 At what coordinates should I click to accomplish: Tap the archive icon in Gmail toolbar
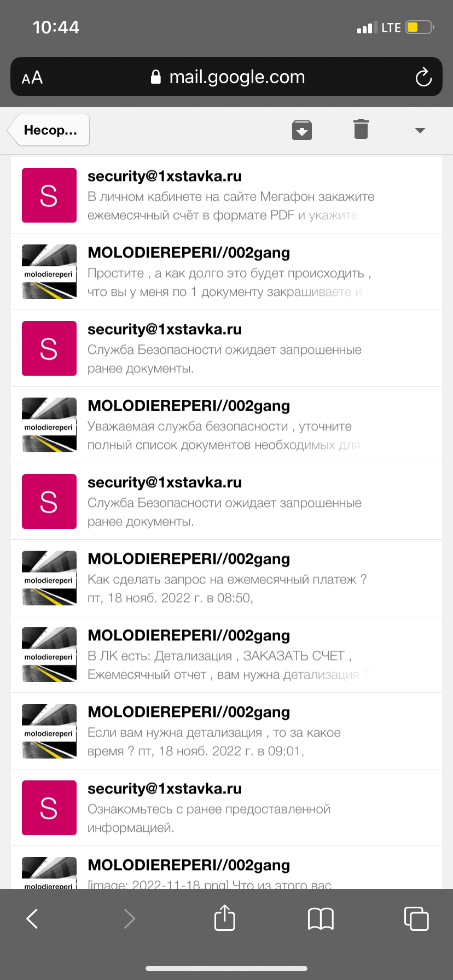[x=302, y=130]
